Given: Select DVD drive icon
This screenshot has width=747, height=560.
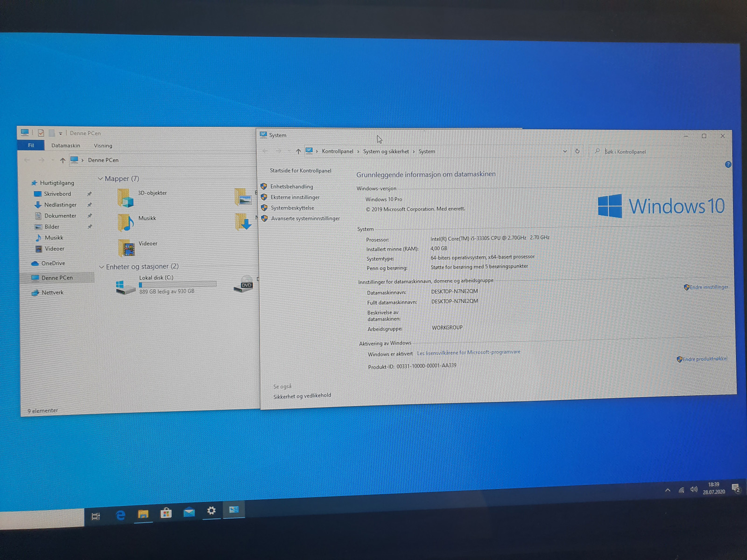Looking at the screenshot, I should tap(244, 284).
